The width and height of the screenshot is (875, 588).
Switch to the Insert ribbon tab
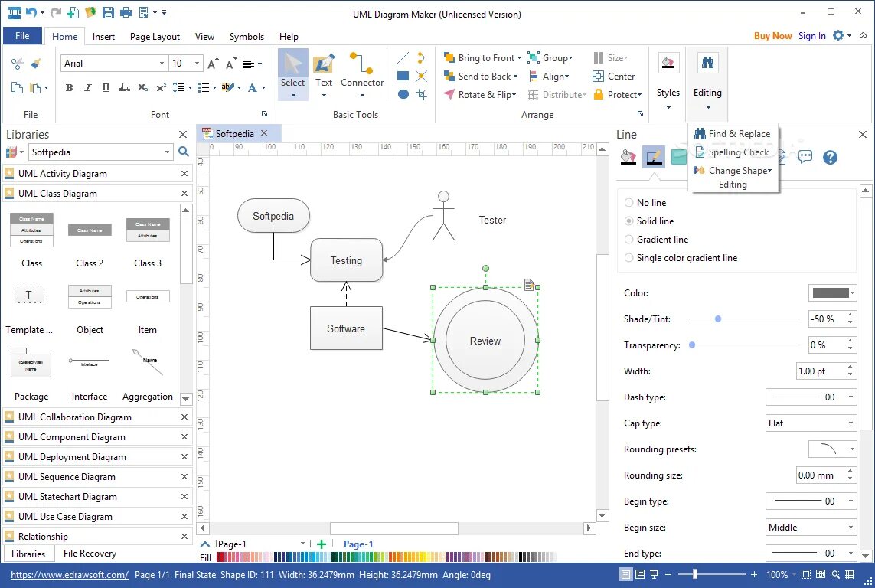tap(103, 36)
